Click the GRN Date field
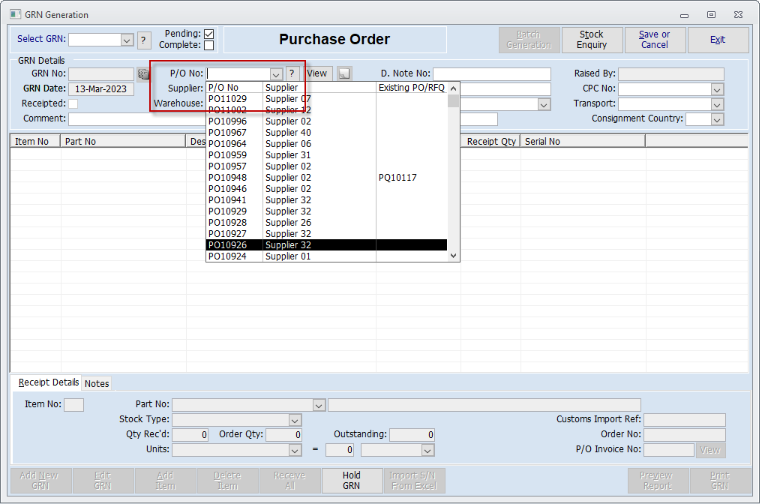 (101, 89)
